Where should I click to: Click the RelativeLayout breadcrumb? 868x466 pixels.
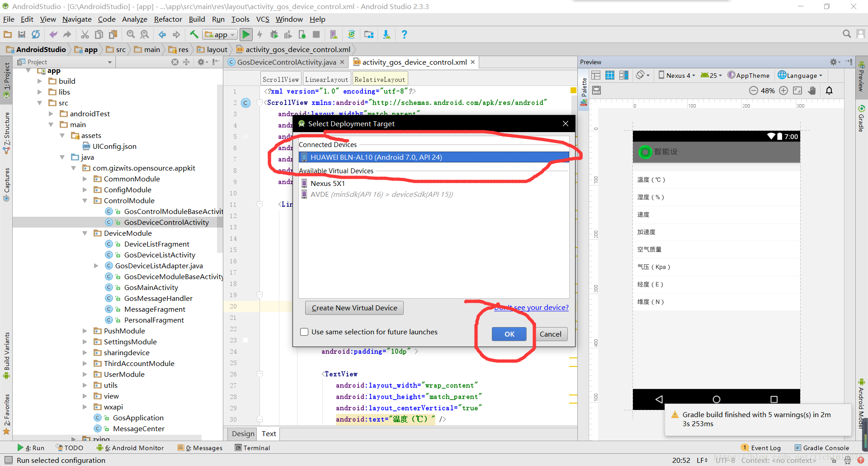click(x=380, y=79)
